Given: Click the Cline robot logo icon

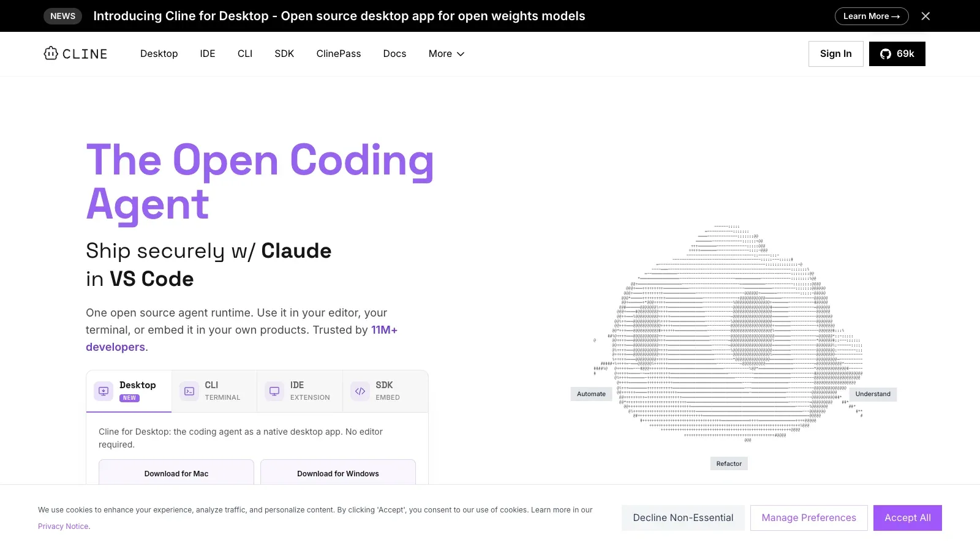Looking at the screenshot, I should click(x=51, y=53).
